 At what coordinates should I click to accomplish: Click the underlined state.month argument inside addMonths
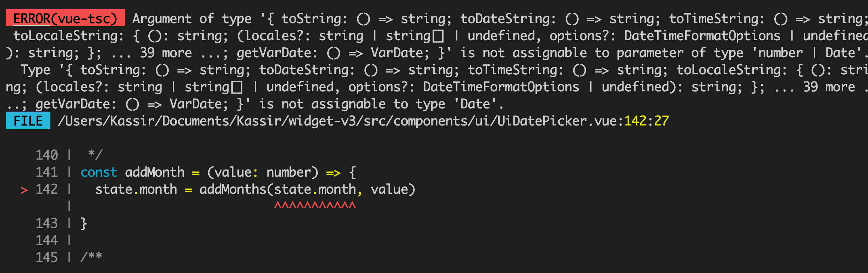pos(315,189)
